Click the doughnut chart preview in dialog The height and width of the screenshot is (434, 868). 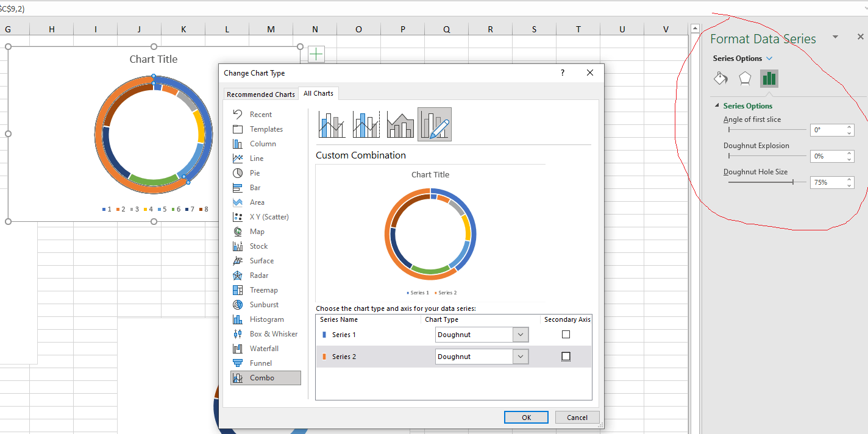click(430, 234)
